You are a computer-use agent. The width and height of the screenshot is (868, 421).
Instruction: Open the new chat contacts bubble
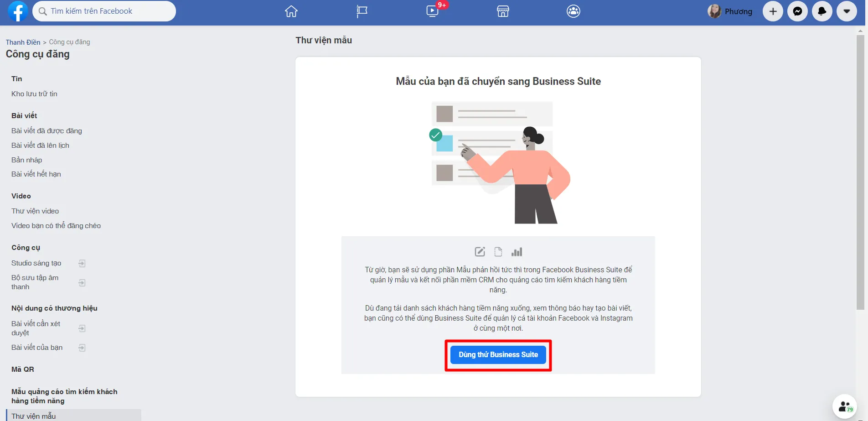pos(844,406)
